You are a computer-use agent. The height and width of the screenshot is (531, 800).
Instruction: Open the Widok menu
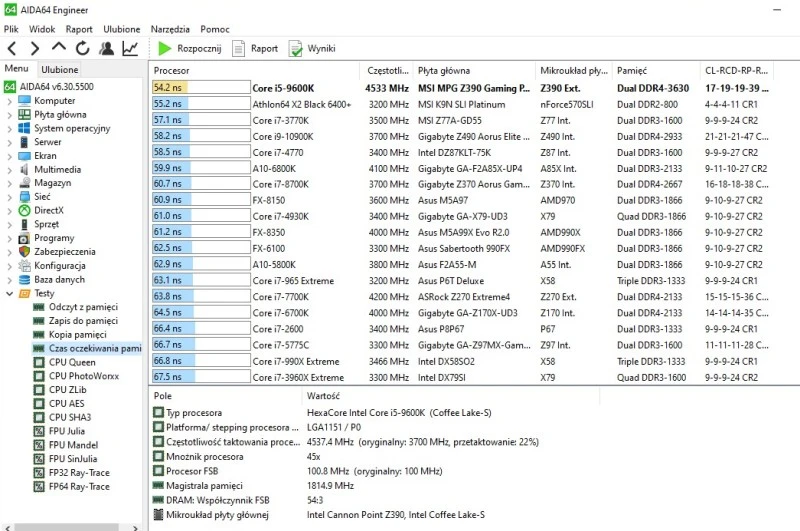[x=42, y=30]
